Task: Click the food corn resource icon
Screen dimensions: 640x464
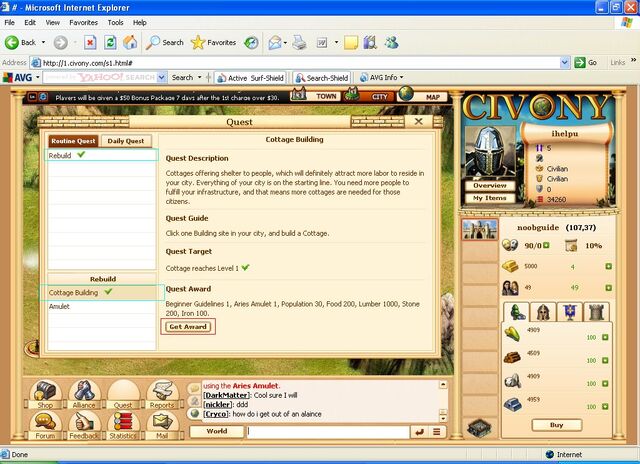Action: pyautogui.click(x=512, y=334)
